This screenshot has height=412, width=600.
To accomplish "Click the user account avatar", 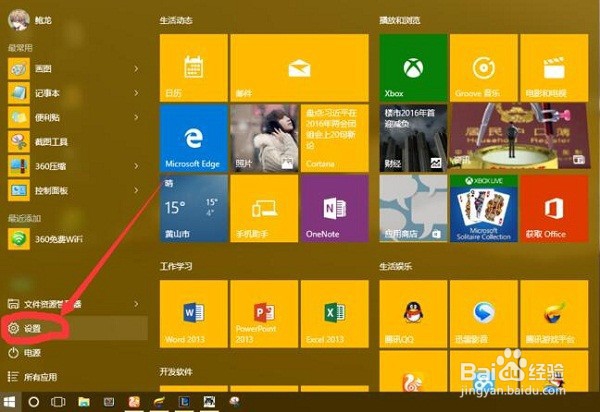I will pos(18,20).
